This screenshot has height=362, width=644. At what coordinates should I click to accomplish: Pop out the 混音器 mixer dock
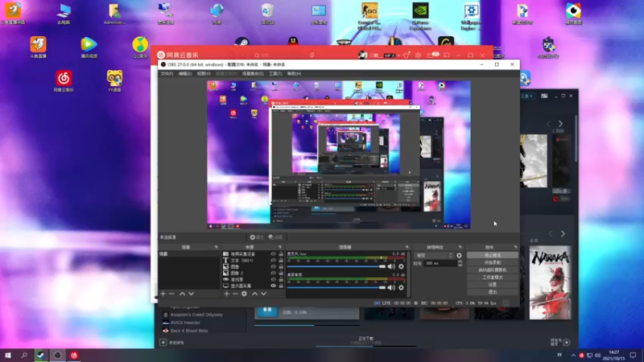pos(407,247)
